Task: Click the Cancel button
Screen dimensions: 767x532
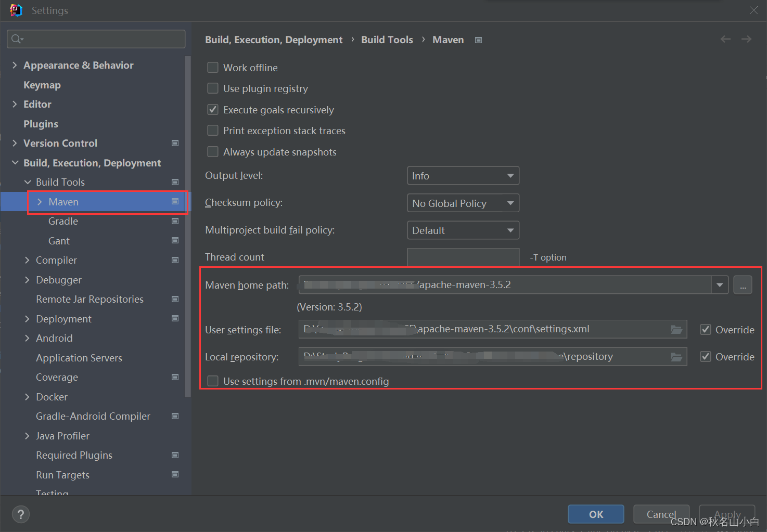Action: [661, 514]
